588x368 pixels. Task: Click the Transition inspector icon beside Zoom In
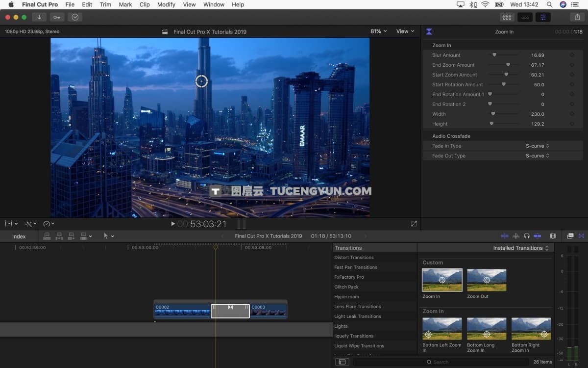[x=429, y=31]
